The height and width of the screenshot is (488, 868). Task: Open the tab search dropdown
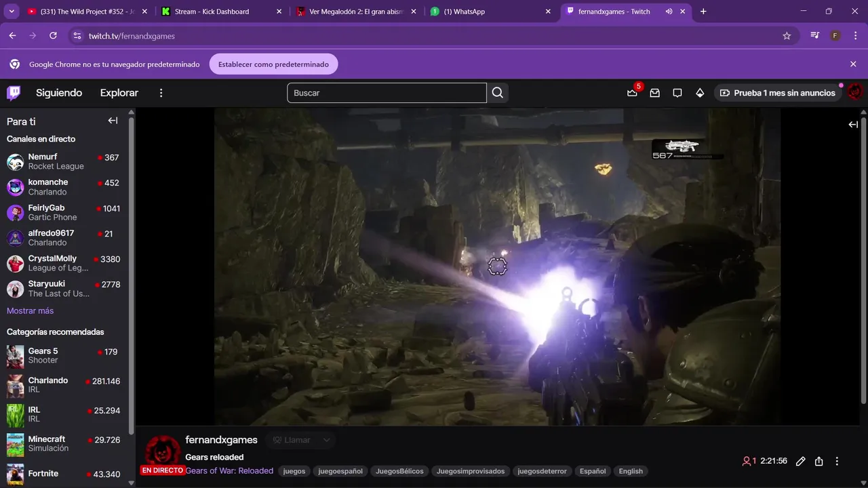point(12,12)
